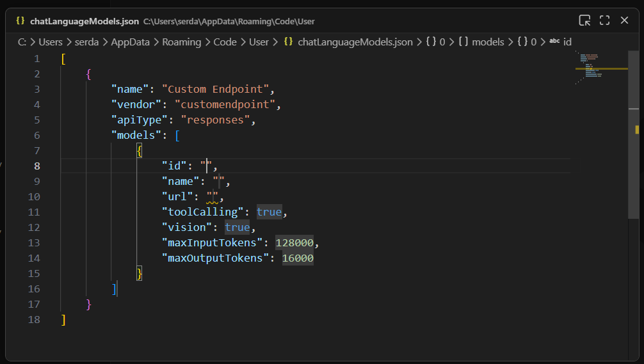
Task: Click the "responses" apiType value
Action: (215, 120)
